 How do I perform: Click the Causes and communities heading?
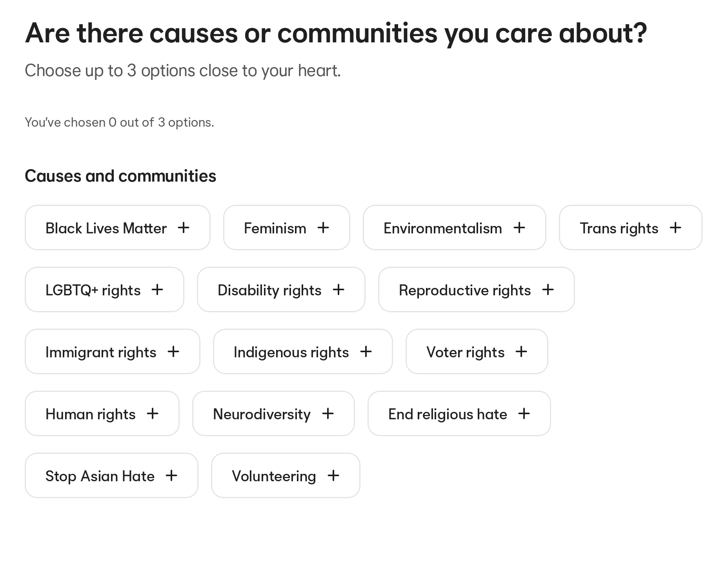pos(120,176)
